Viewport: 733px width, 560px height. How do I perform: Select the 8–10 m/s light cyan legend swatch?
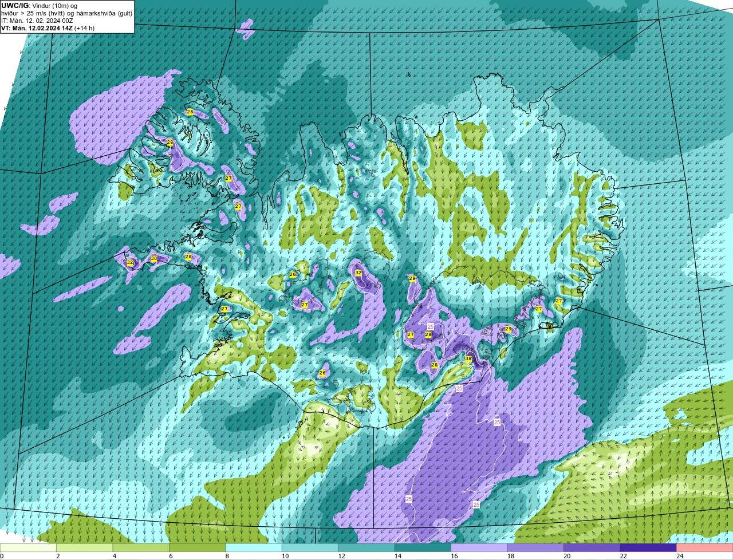point(254,547)
